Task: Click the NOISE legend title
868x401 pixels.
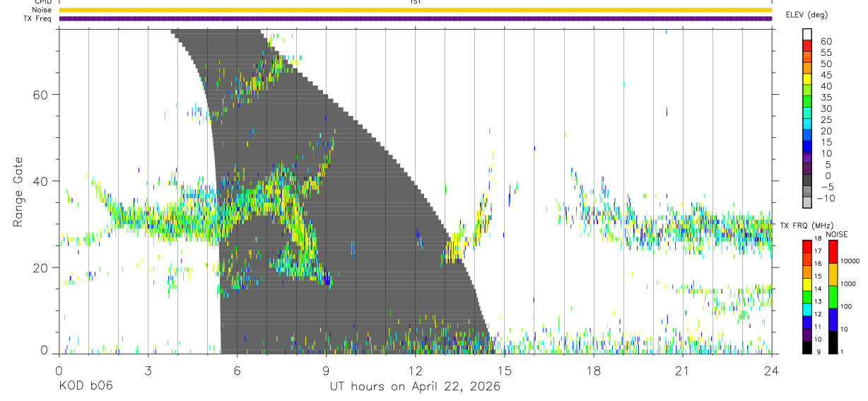Action: [x=838, y=234]
